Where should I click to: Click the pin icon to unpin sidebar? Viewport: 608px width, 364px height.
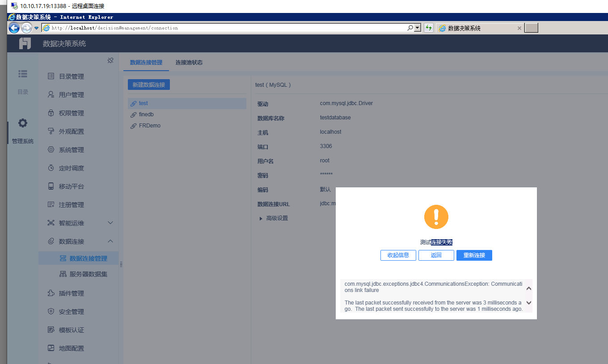(110, 60)
